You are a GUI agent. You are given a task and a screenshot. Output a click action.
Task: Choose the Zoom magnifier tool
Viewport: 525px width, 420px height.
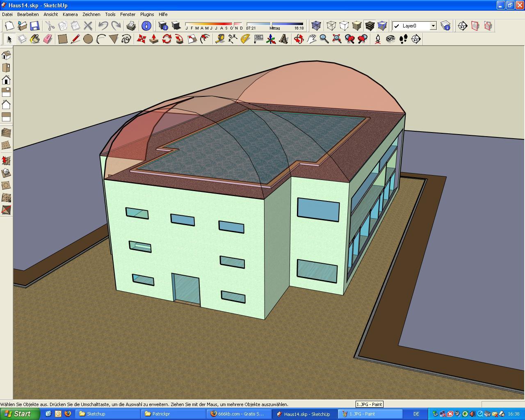(x=324, y=39)
